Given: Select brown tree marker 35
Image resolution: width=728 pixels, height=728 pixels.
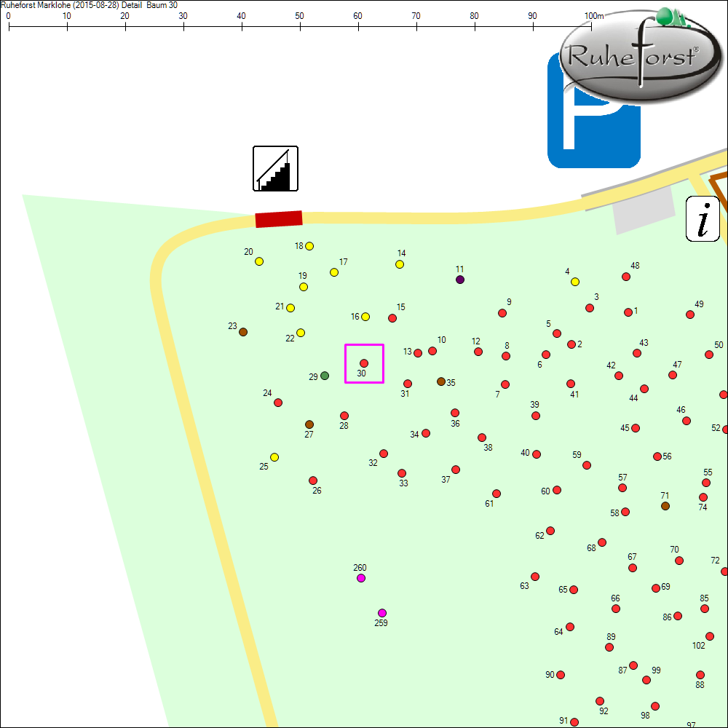Looking at the screenshot, I should click(x=441, y=381).
